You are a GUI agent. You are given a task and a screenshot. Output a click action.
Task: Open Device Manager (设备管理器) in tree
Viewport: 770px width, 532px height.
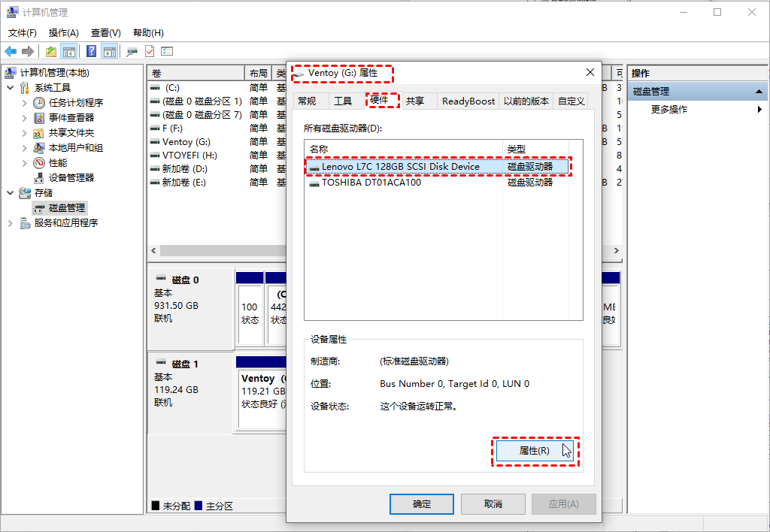(x=71, y=177)
